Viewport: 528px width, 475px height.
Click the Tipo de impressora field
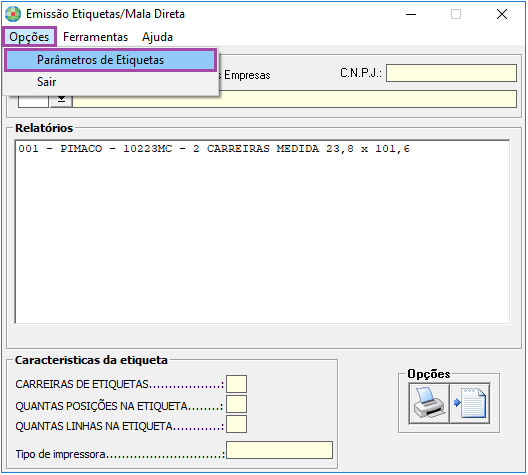pos(279,450)
